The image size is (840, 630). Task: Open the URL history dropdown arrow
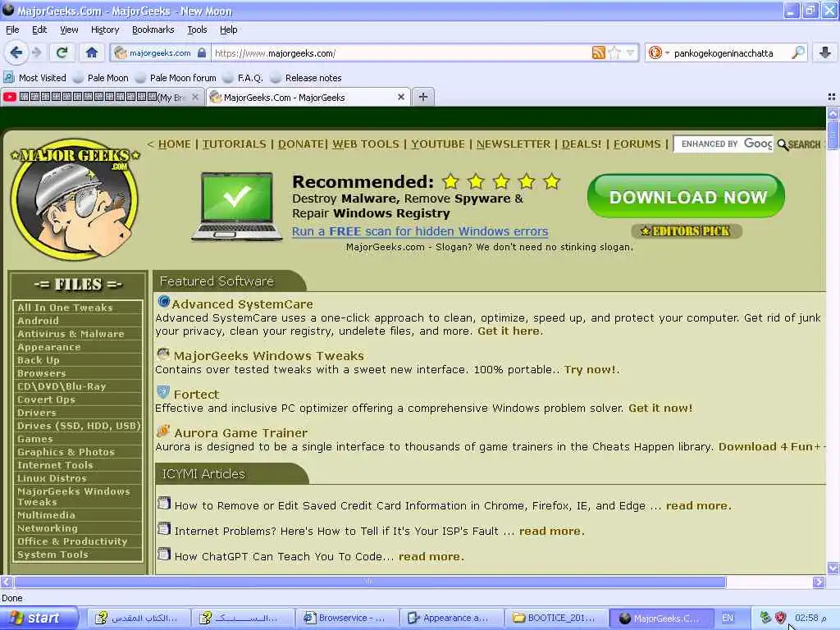pos(631,52)
